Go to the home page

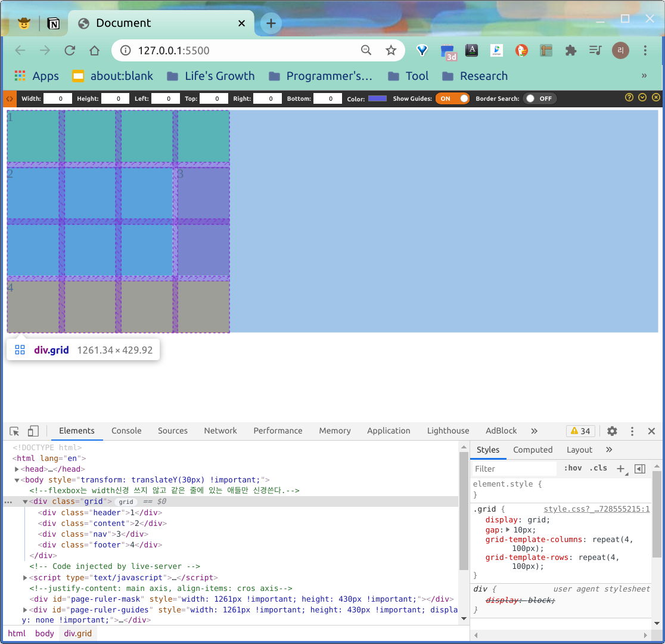point(95,51)
